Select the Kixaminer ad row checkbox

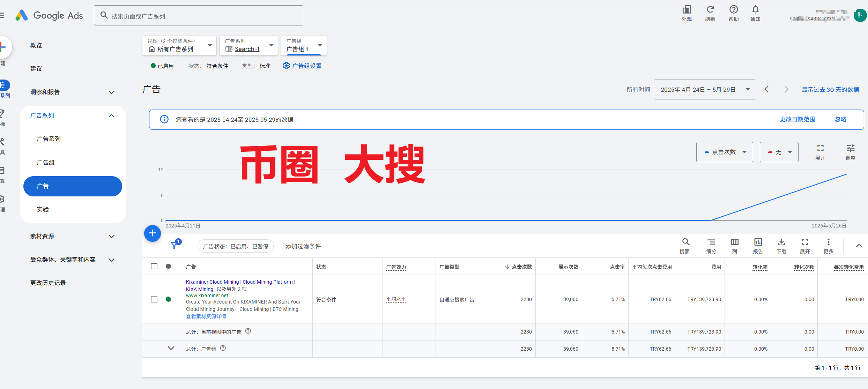154,299
